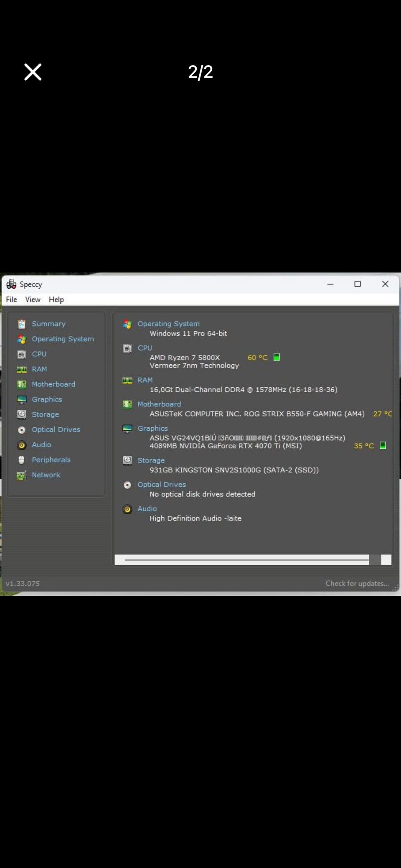
Task: Select Peripherals in the sidebar
Action: (x=51, y=459)
